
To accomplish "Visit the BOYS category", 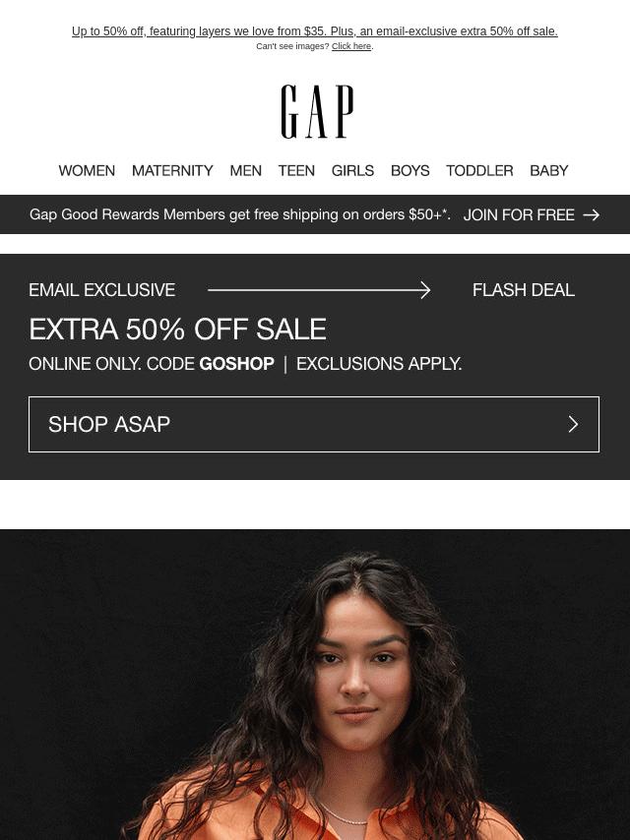I will 410,170.
